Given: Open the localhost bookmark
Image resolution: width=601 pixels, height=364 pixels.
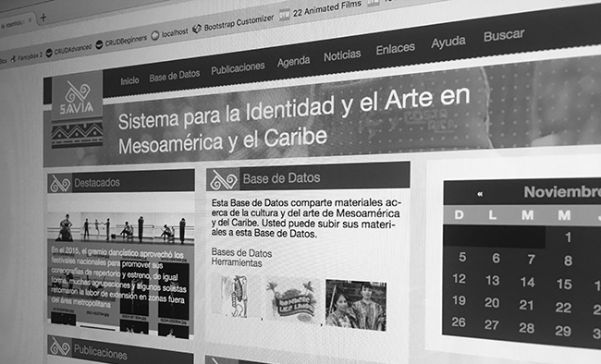Looking at the screenshot, I should tap(169, 34).
